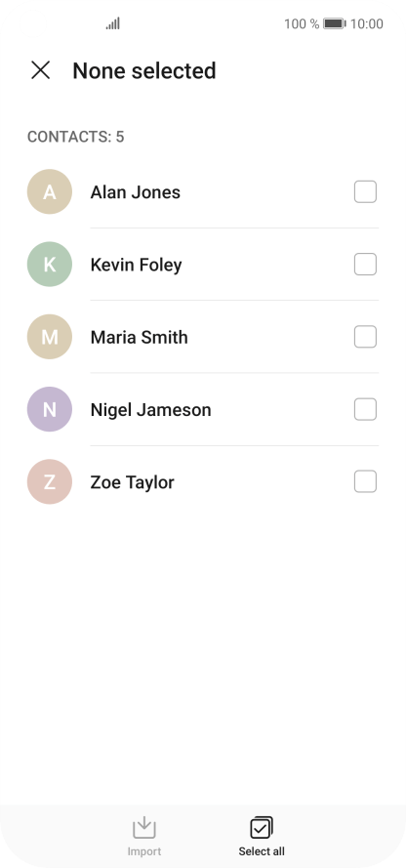Tap the Select all checkmark icon
Viewport: 406px width, 868px height.
[x=262, y=828]
